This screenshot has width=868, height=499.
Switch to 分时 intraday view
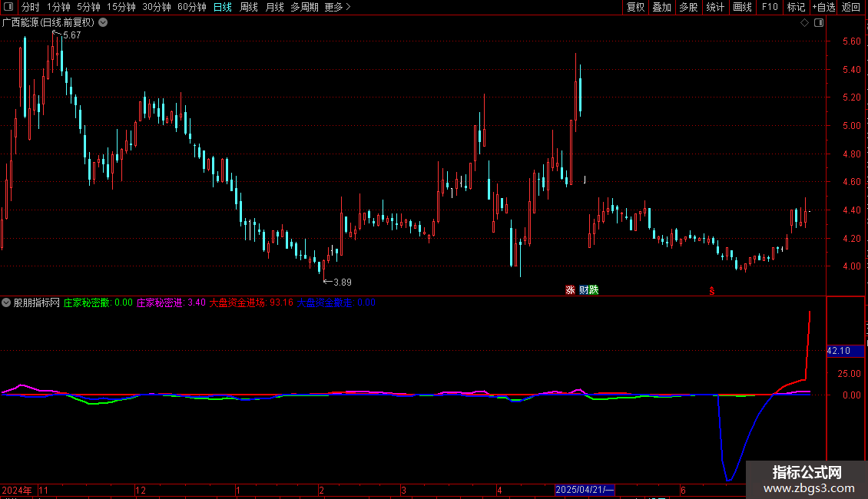(31, 7)
